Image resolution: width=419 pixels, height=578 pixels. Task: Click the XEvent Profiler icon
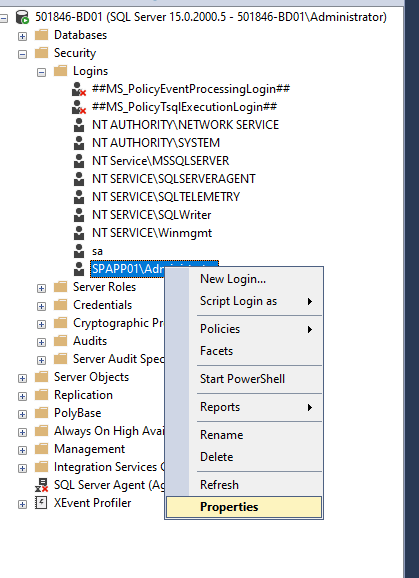(41, 503)
